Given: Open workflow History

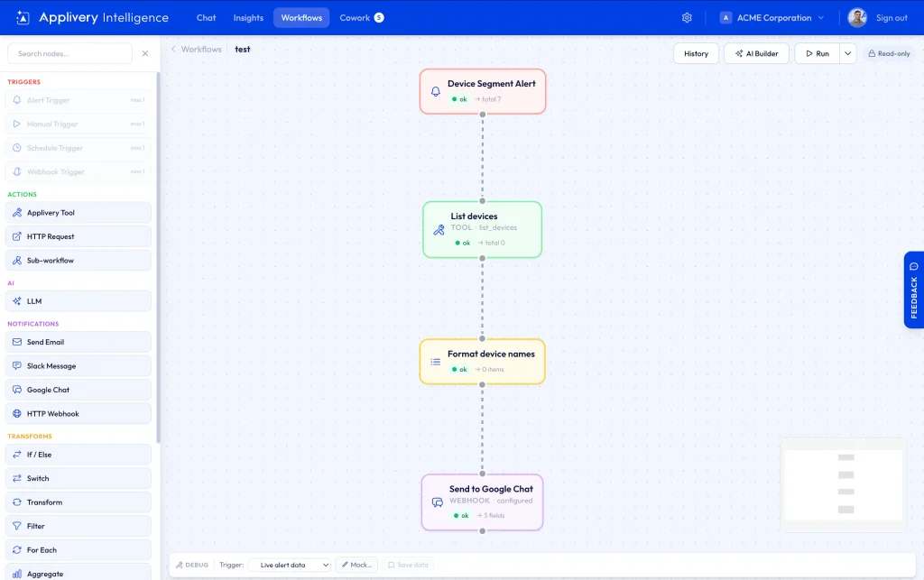Looking at the screenshot, I should point(696,53).
